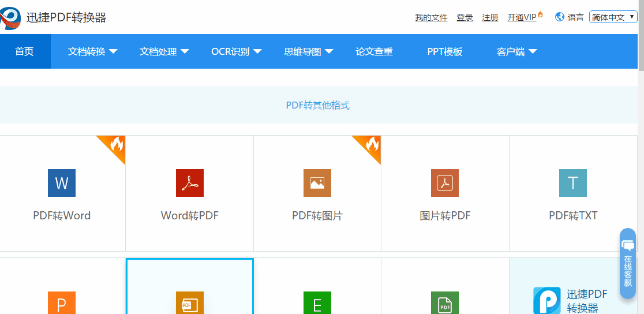This screenshot has height=314, width=644.
Task: Click the green E Excel icon
Action: tap(317, 303)
